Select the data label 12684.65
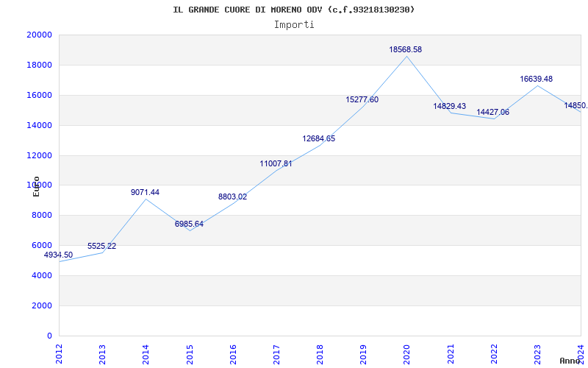588x368 pixels. click(x=319, y=138)
